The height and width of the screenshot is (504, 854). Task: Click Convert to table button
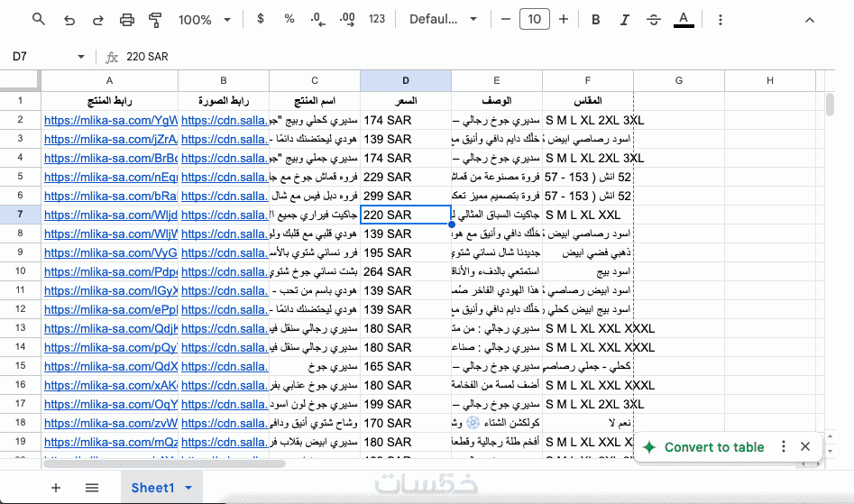[704, 447]
